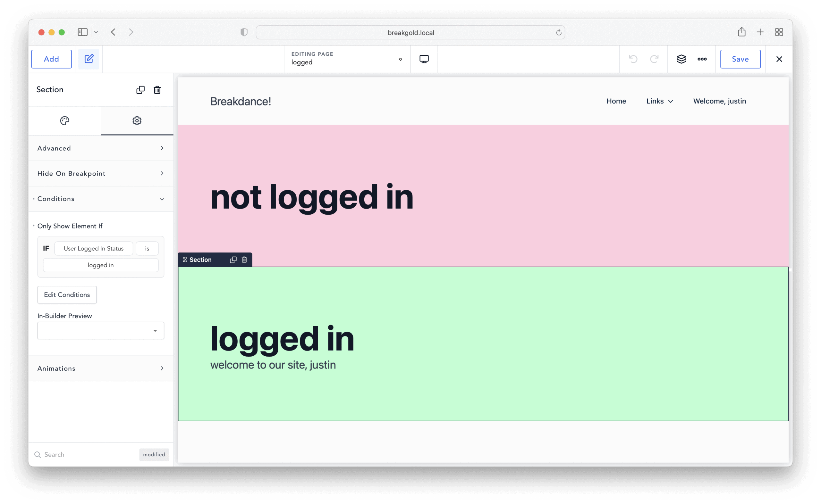Redo the last undone change
This screenshot has height=504, width=821.
point(654,59)
